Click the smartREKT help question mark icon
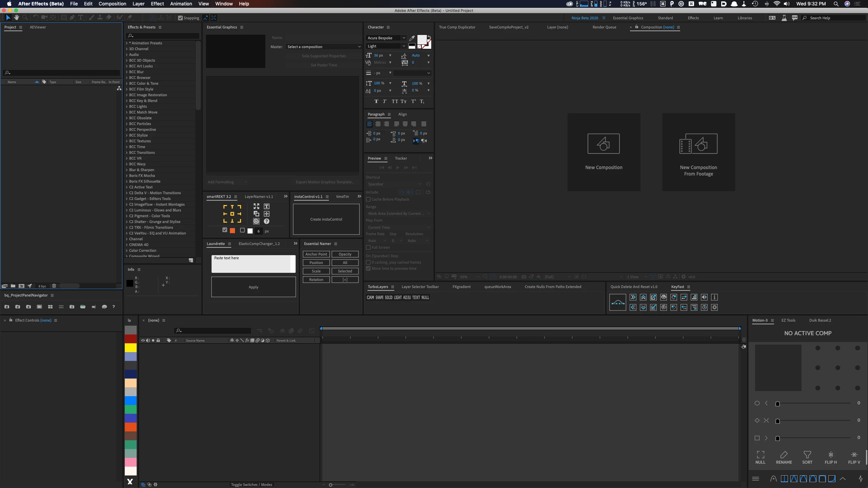 [x=267, y=221]
